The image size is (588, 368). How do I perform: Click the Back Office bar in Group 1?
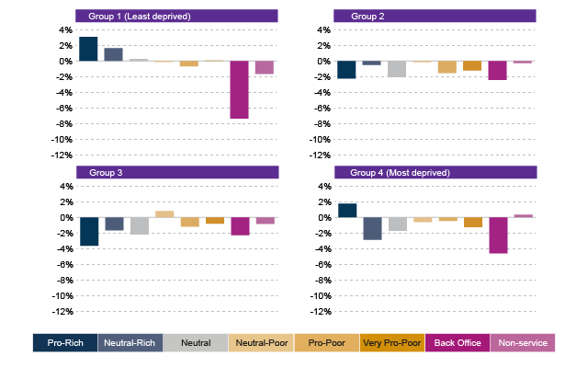(x=239, y=90)
